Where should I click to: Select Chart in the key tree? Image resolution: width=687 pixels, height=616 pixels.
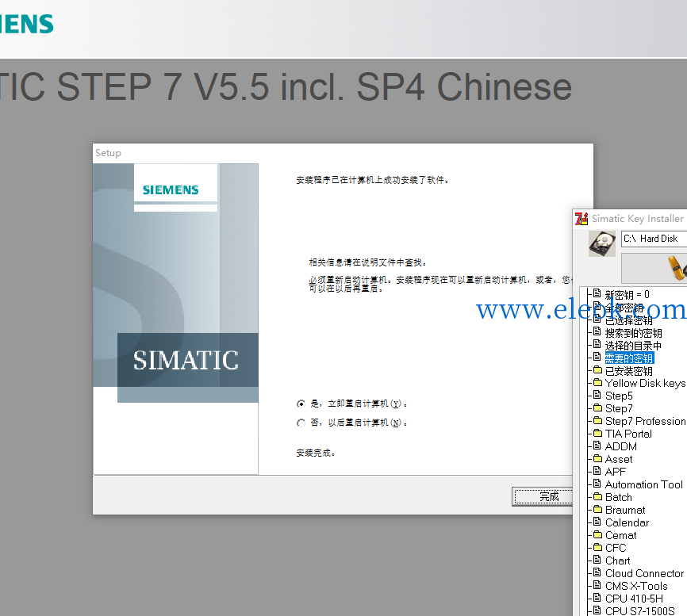coord(617,561)
